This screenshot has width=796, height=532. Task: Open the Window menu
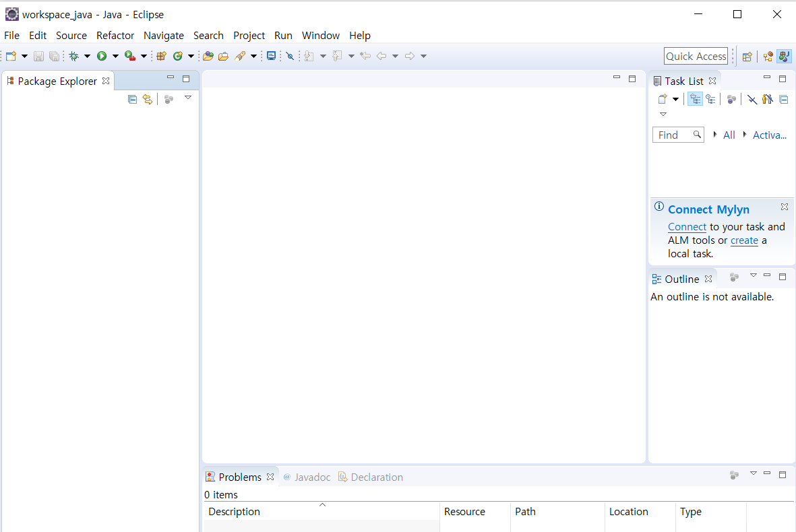pos(321,36)
